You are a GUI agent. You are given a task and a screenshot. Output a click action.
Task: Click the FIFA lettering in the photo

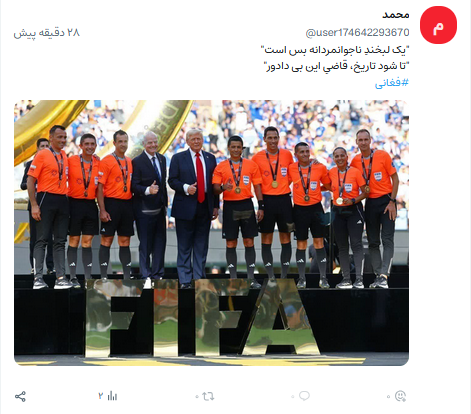(202, 317)
